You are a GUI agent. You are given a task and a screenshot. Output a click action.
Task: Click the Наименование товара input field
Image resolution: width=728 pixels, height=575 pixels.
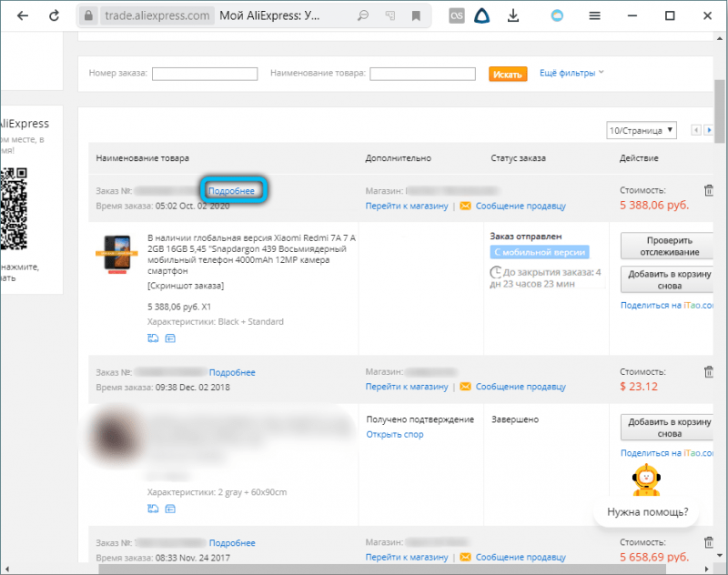coord(422,74)
